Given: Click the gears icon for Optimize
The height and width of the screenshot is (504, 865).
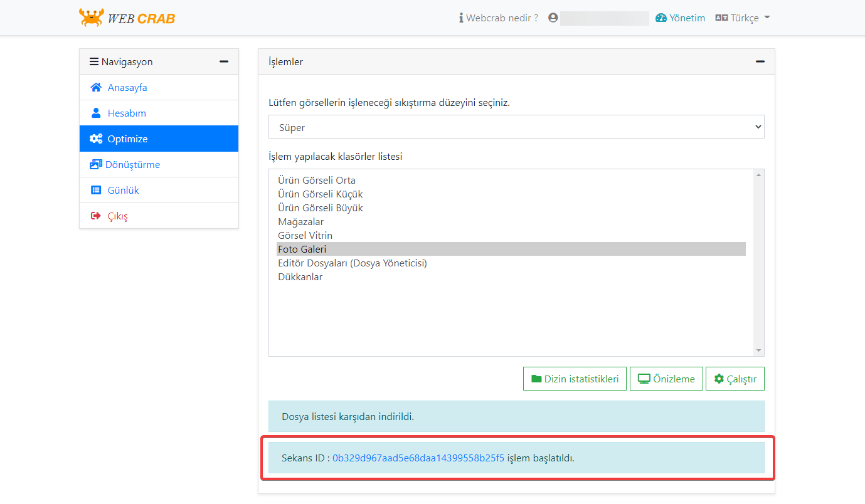Looking at the screenshot, I should click(x=96, y=139).
